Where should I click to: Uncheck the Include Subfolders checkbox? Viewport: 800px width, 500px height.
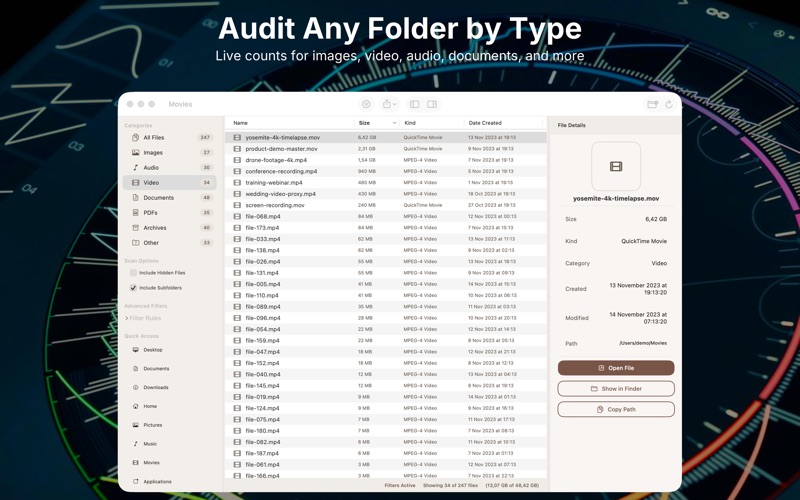pyautogui.click(x=133, y=288)
